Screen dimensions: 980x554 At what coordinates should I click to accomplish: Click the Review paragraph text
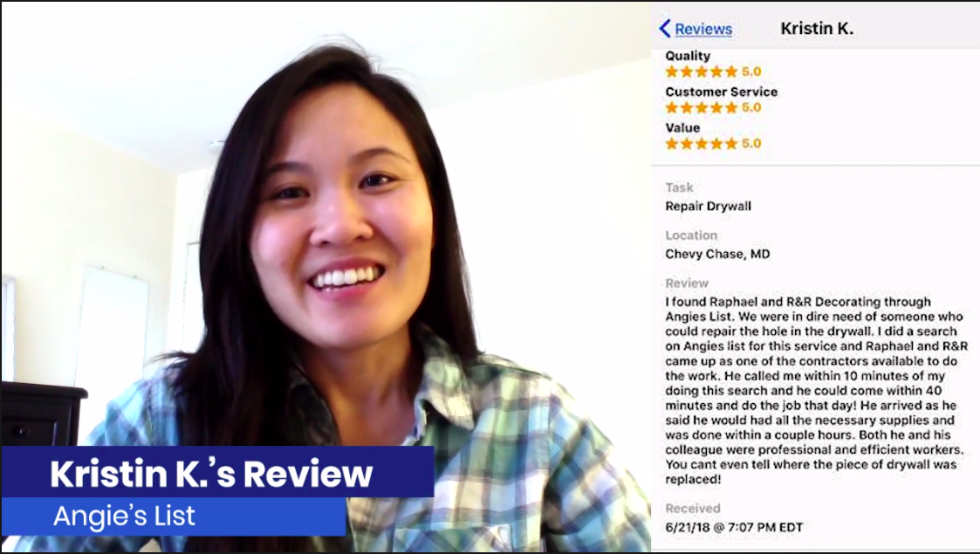point(816,390)
